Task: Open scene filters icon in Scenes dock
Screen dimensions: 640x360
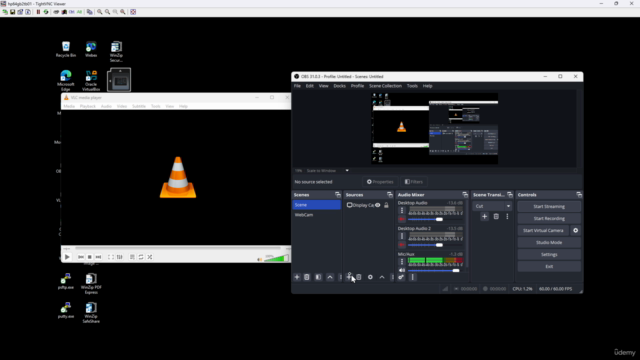Action: (x=318, y=277)
